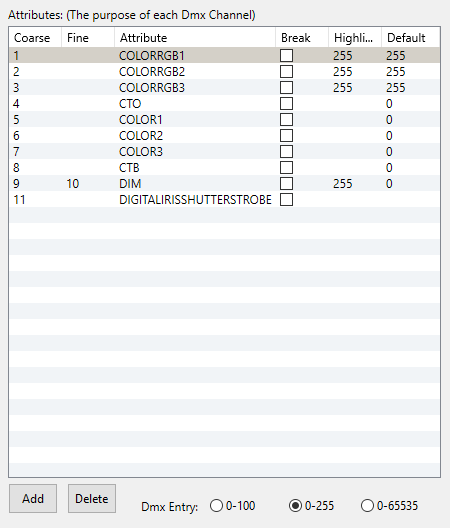Toggle Break checkbox for COLOR2 row
Image resolution: width=450 pixels, height=528 pixels.
[x=286, y=136]
